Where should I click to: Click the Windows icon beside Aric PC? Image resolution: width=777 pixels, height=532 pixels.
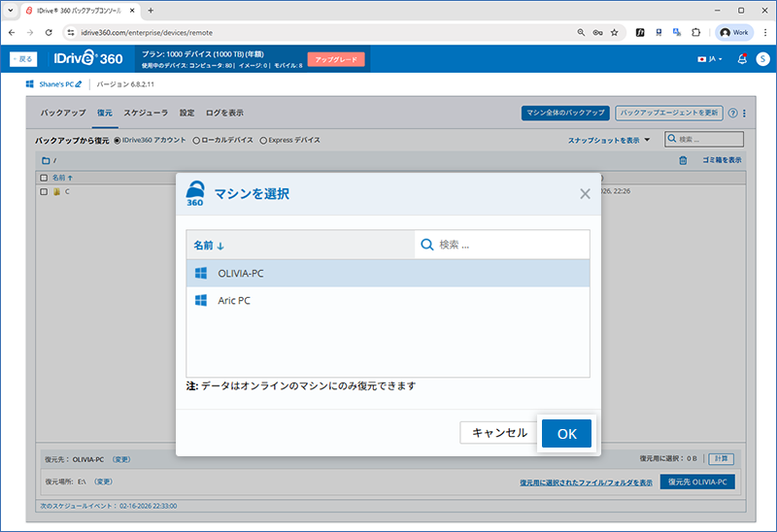coord(201,301)
